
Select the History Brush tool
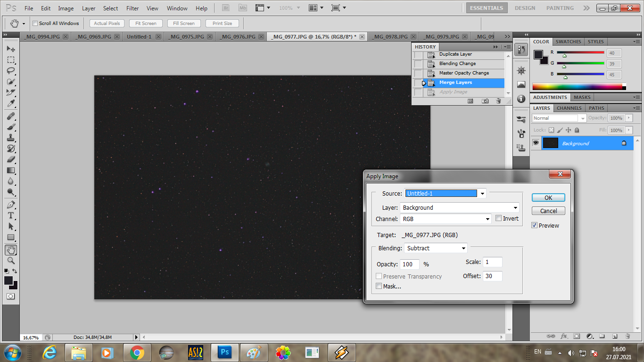[11, 148]
